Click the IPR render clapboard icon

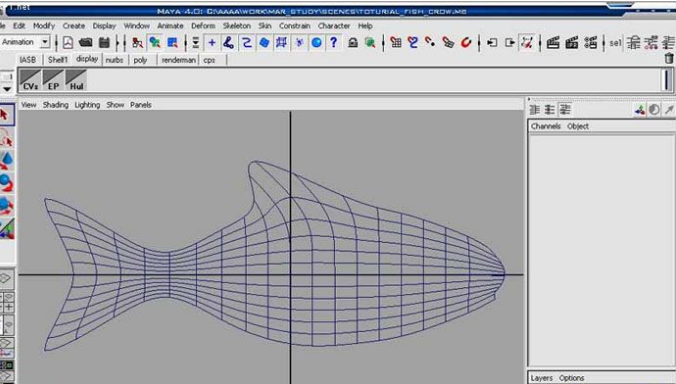click(x=572, y=42)
